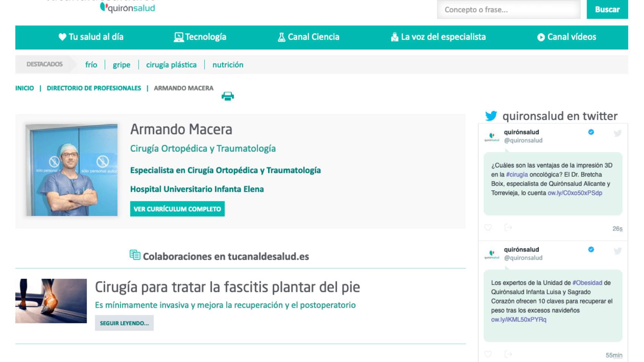Click the ARMANDO MACERA breadcrumb text
644x362 pixels.
pyautogui.click(x=184, y=88)
